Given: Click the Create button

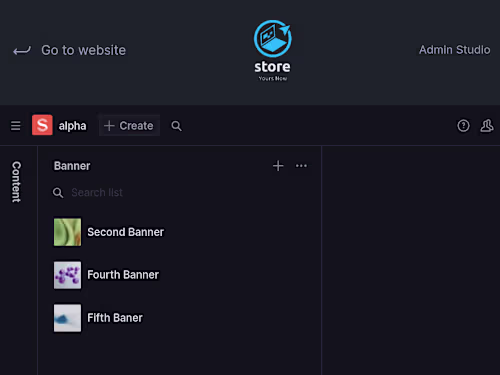Looking at the screenshot, I should (129, 126).
